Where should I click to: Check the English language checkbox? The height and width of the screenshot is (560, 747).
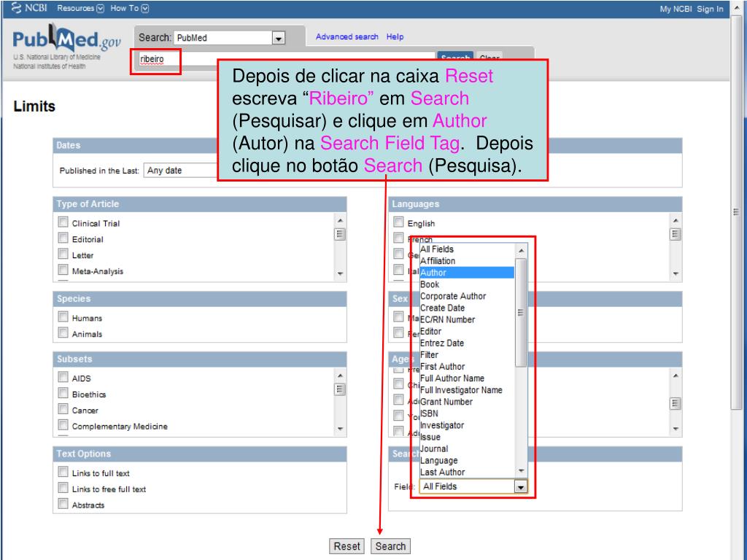[x=398, y=222]
